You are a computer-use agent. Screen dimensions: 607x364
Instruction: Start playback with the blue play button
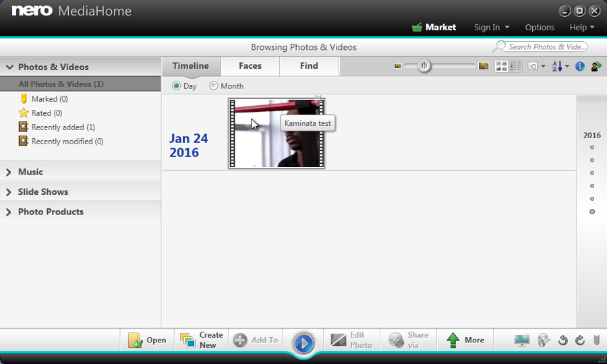click(303, 343)
